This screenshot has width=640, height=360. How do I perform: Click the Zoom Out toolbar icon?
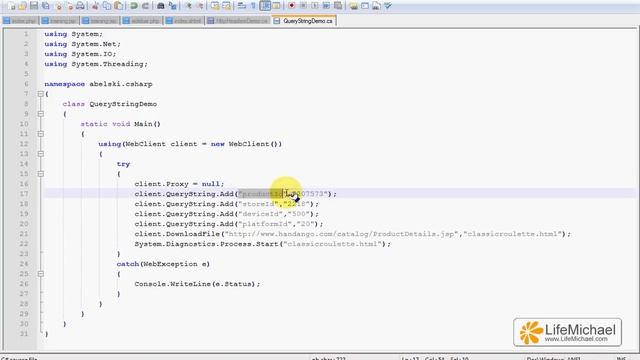[200, 6]
